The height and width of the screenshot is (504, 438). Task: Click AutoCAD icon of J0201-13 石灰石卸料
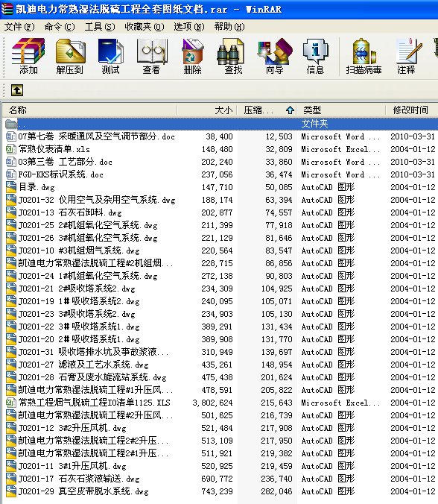pyautogui.click(x=11, y=212)
